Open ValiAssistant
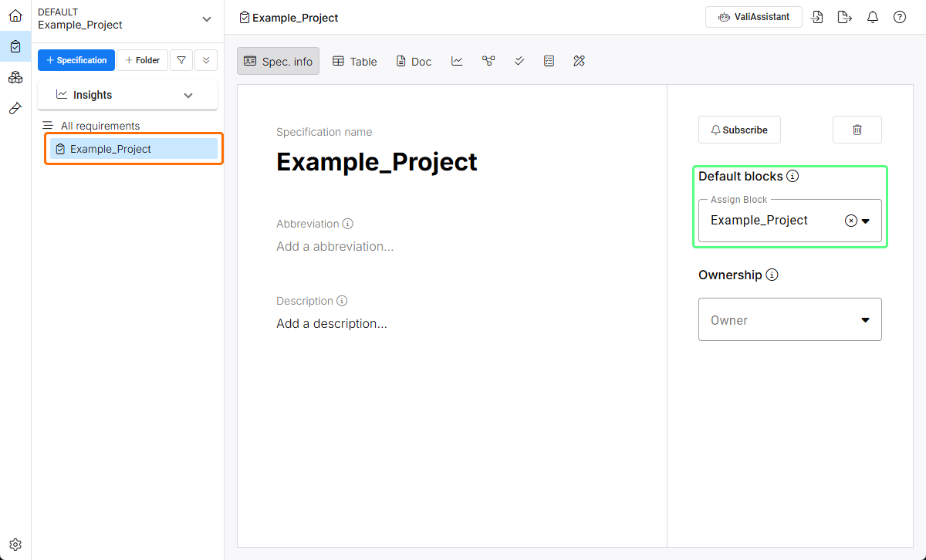Image resolution: width=926 pixels, height=560 pixels. [x=753, y=17]
